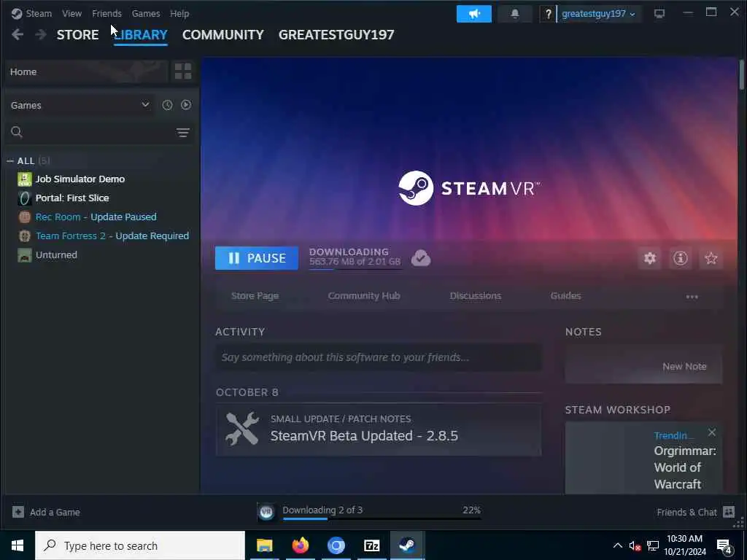Image resolution: width=747 pixels, height=560 pixels.
Task: Click the SteamVR download progress under DOWNLOADING
Action: pos(355,269)
